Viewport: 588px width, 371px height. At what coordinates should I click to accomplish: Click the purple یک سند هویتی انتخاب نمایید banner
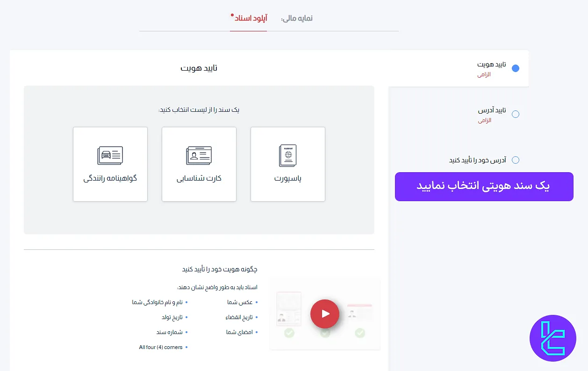484,186
